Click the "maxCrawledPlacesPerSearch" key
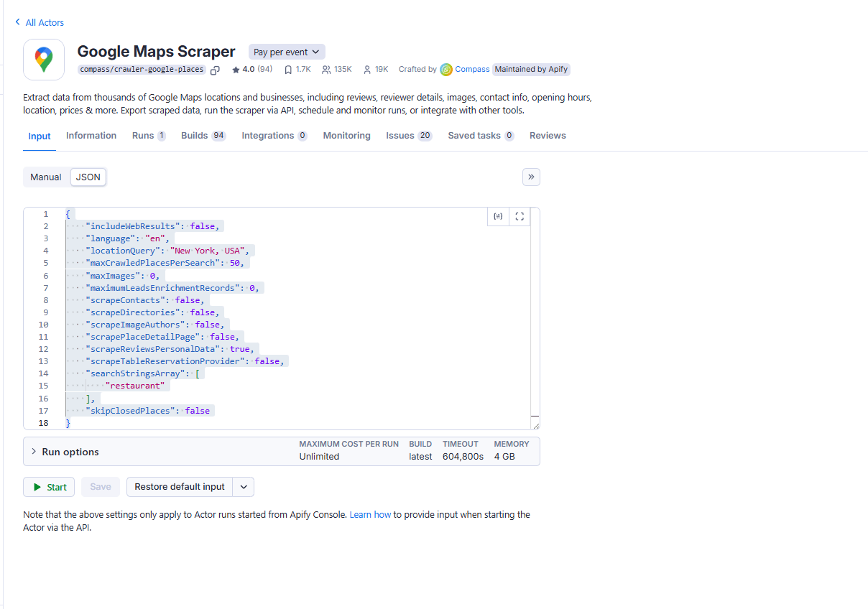868x609 pixels. (152, 263)
